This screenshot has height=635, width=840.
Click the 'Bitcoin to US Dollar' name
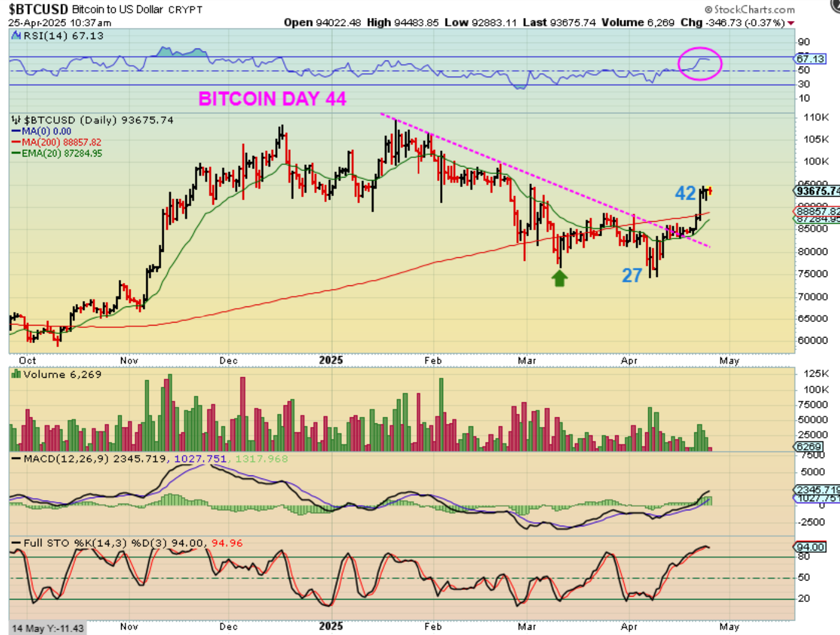[x=117, y=10]
